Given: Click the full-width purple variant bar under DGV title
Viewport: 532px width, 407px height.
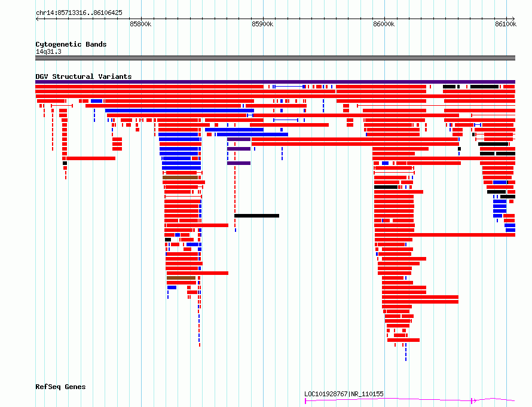Looking at the screenshot, I should pos(275,82).
